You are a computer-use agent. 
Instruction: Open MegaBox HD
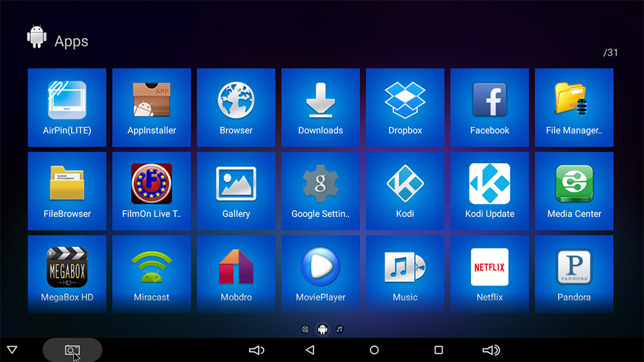pos(67,274)
